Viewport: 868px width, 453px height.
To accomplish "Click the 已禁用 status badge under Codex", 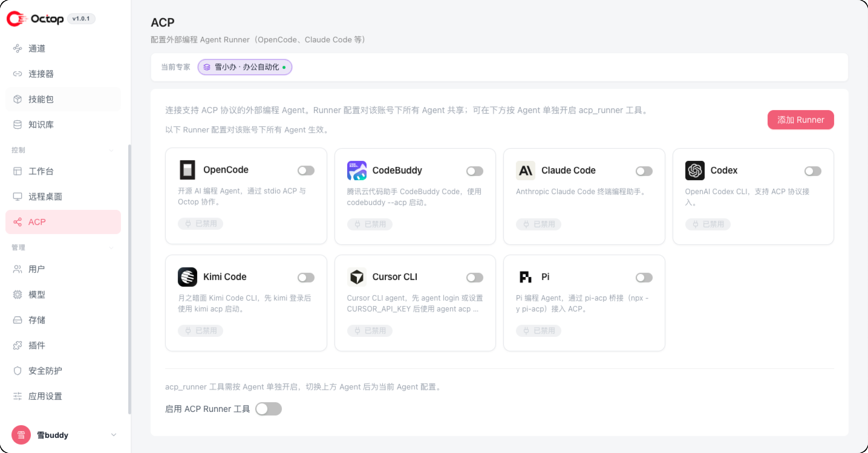I will coord(708,224).
